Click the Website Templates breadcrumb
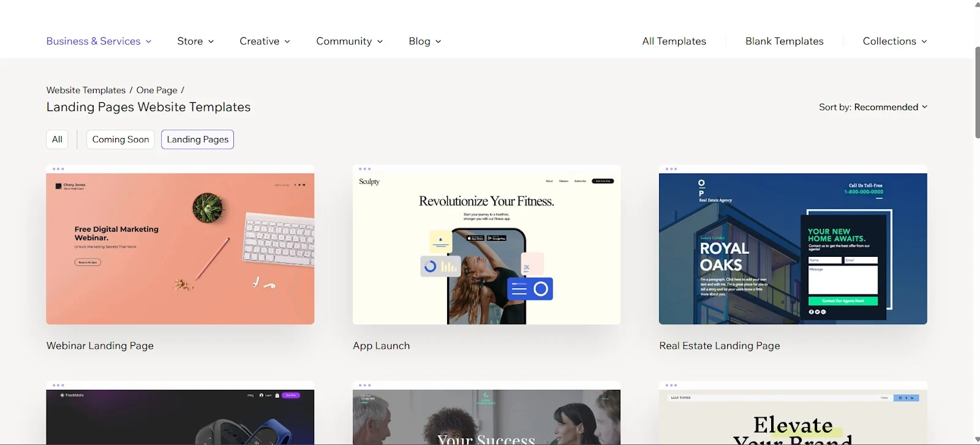 86,90
